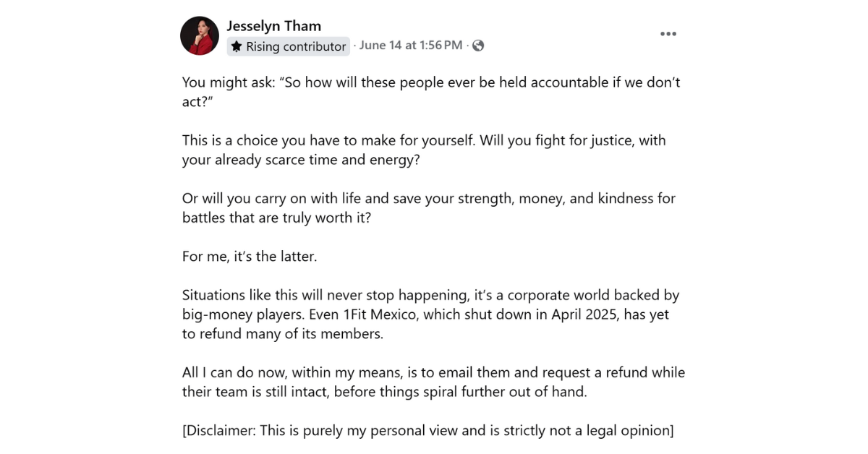Viewport: 868px width, 454px height.
Task: Open the Jesselyn Tham profile name link
Action: pyautogui.click(x=274, y=26)
